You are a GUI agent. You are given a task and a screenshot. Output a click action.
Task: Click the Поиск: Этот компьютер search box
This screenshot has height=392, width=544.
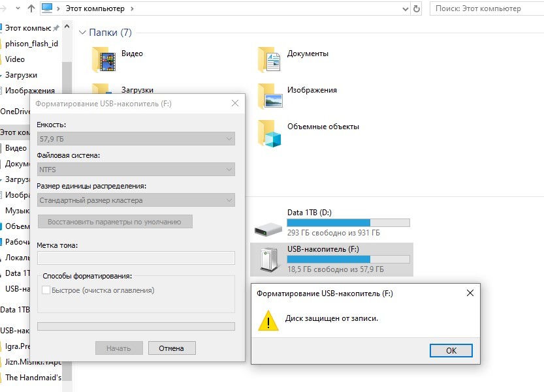[x=487, y=8]
